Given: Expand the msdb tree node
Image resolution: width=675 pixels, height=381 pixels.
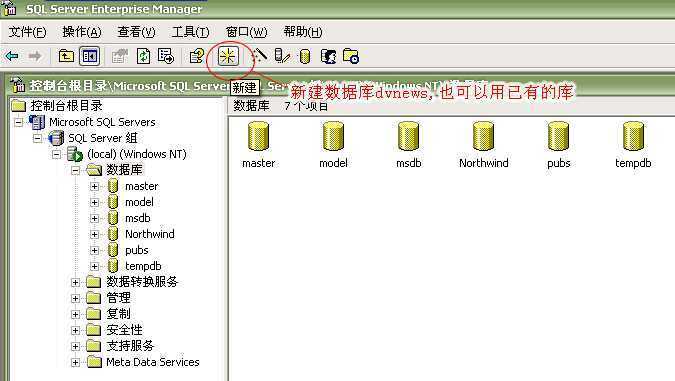Looking at the screenshot, I should click(x=94, y=218).
